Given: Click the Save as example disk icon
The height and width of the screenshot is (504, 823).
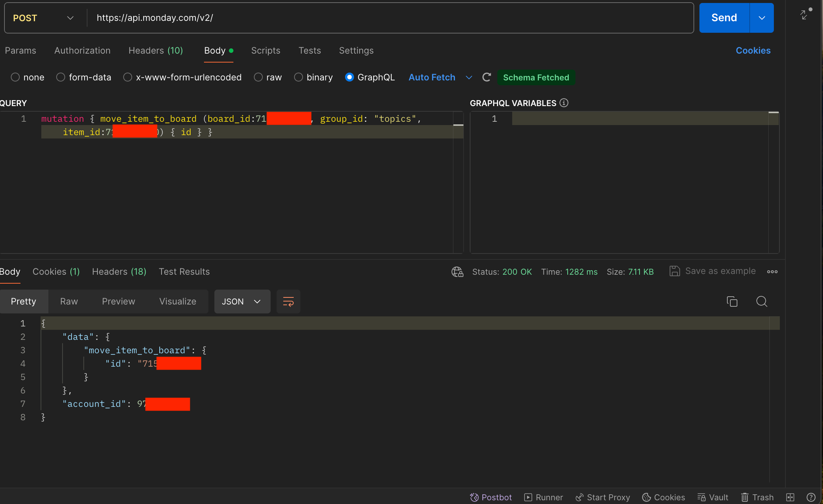Looking at the screenshot, I should coord(674,271).
